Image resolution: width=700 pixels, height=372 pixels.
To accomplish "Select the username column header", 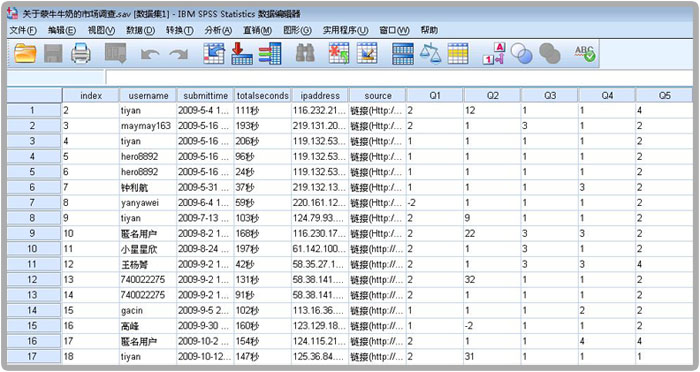I will tap(148, 96).
